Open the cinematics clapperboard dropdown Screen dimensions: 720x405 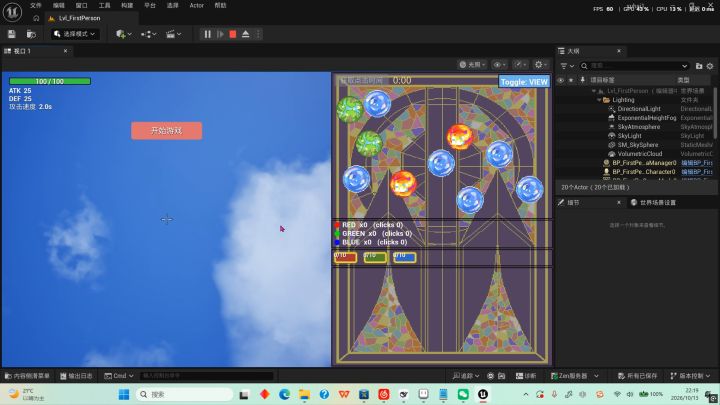tap(173, 34)
